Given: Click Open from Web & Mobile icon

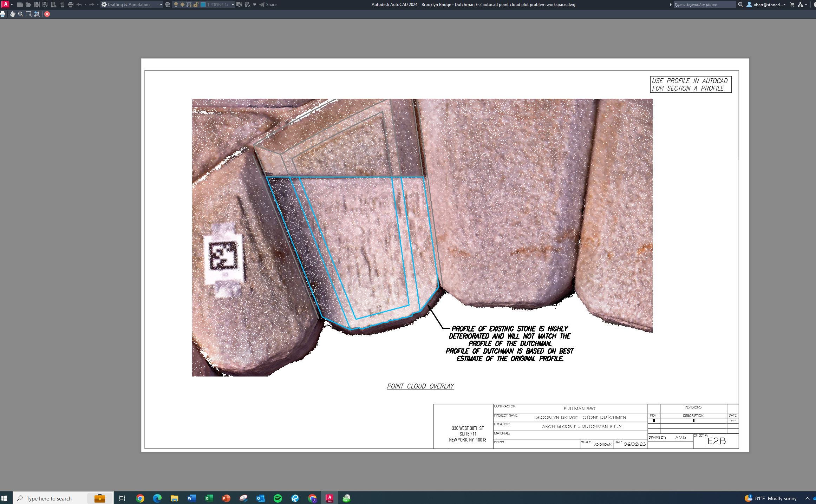Looking at the screenshot, I should click(53, 5).
